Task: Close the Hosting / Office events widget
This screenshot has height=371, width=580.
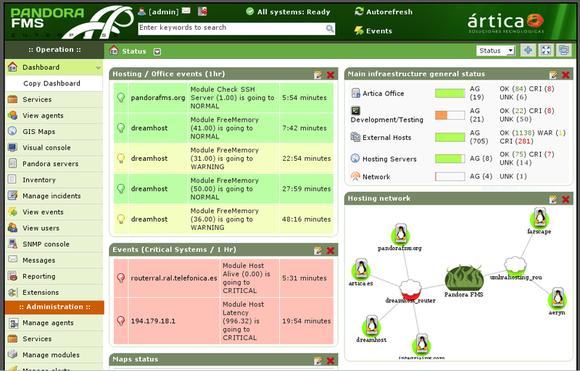Action: (330, 75)
